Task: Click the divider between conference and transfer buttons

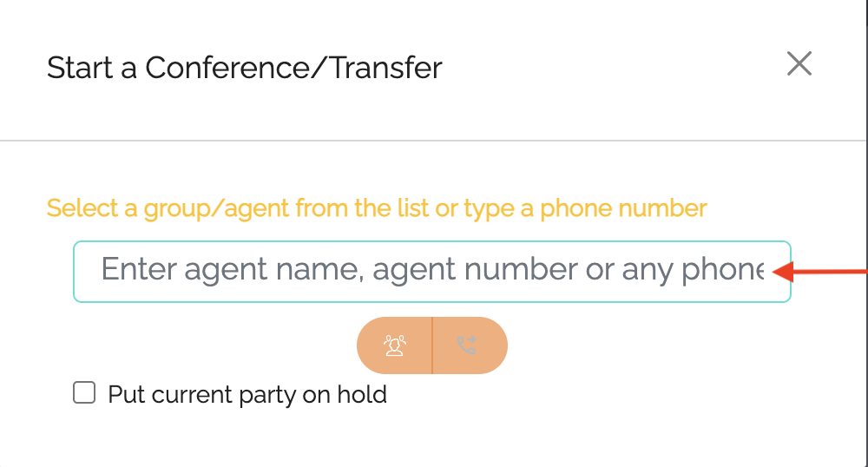Action: pos(432,345)
